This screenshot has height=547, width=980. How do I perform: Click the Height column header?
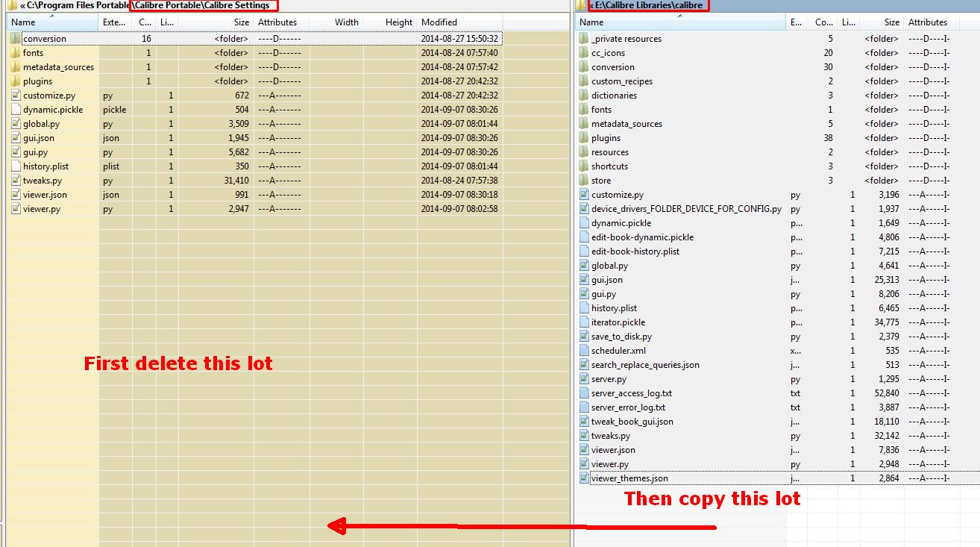pos(390,22)
